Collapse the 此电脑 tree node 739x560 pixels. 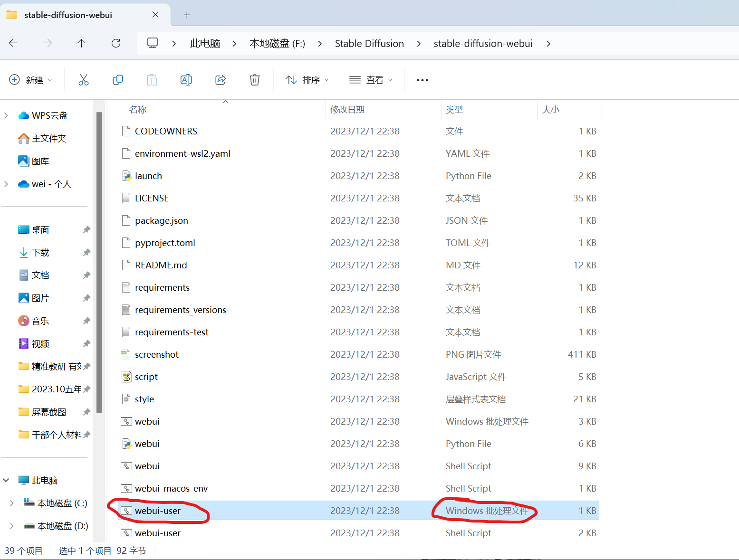coord(6,480)
